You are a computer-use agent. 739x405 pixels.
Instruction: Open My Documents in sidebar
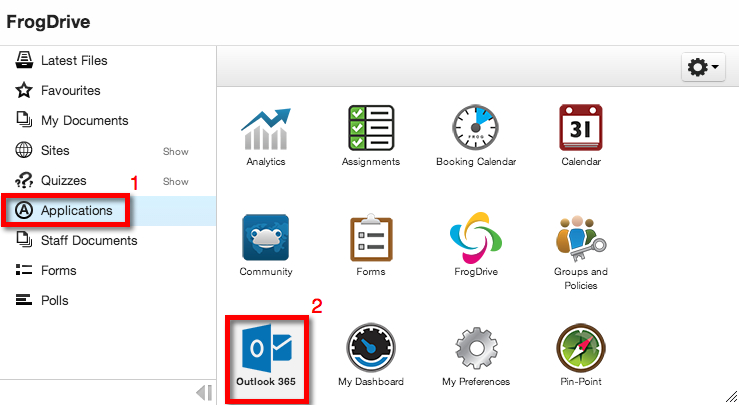pos(108,121)
